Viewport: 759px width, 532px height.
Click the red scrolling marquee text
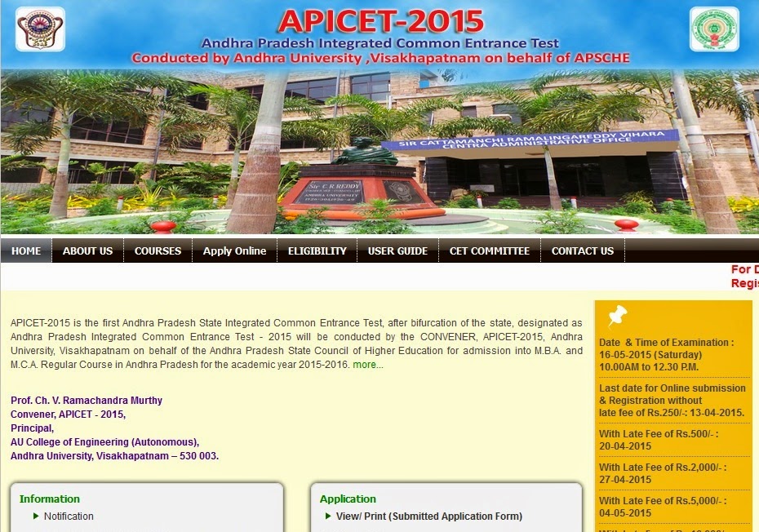tap(744, 276)
